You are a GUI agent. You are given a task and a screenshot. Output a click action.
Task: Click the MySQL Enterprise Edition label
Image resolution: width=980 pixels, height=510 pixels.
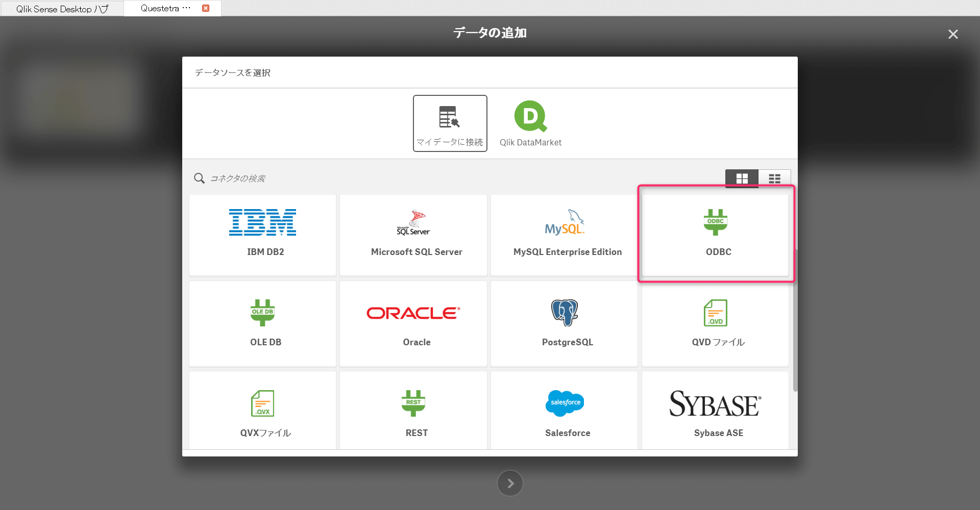tap(568, 252)
